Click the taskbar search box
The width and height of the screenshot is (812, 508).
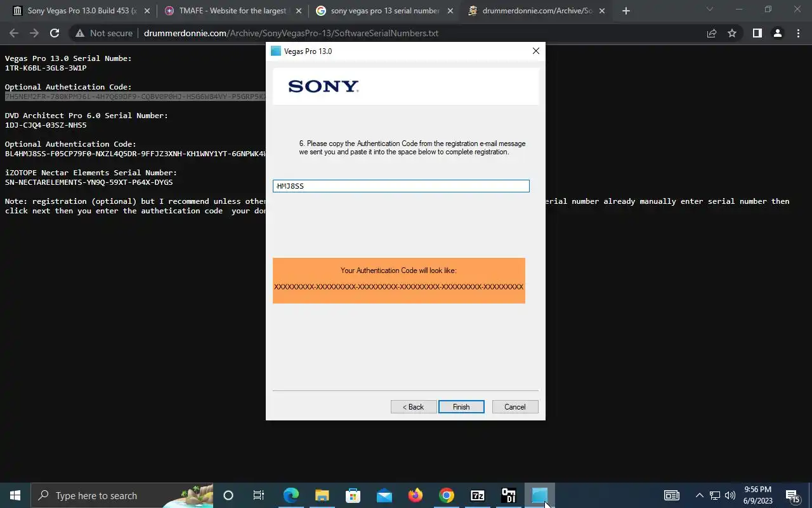click(122, 495)
